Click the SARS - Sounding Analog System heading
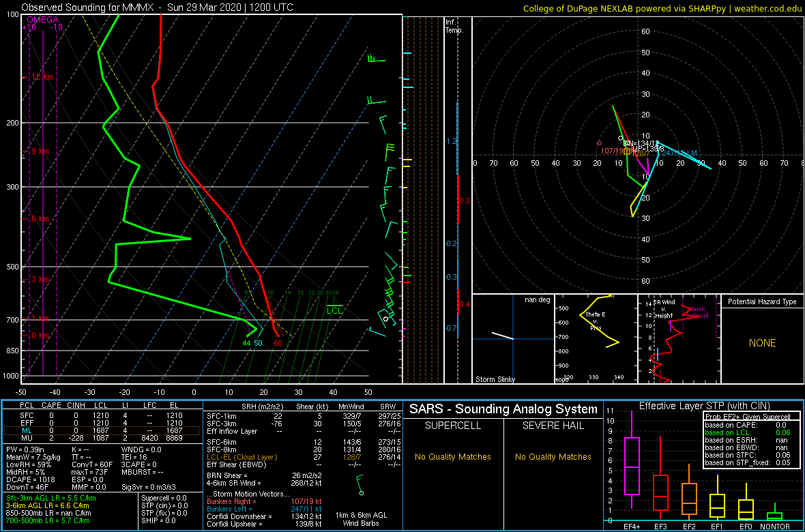 tap(503, 409)
